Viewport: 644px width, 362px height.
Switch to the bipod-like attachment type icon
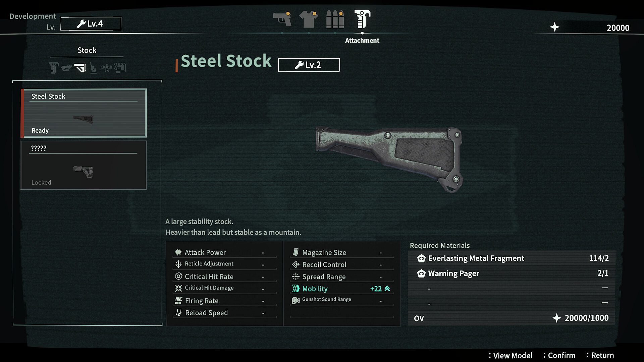(x=93, y=68)
